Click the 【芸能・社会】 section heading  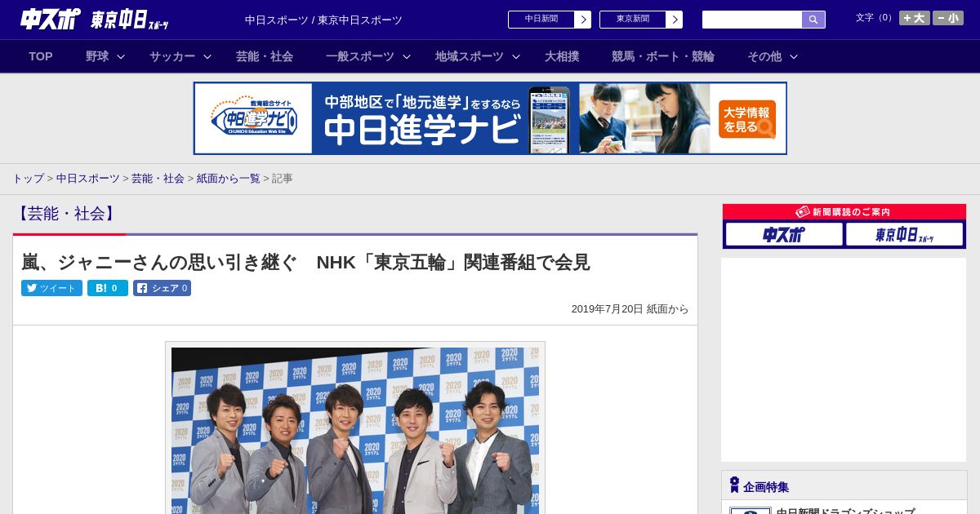tap(67, 214)
